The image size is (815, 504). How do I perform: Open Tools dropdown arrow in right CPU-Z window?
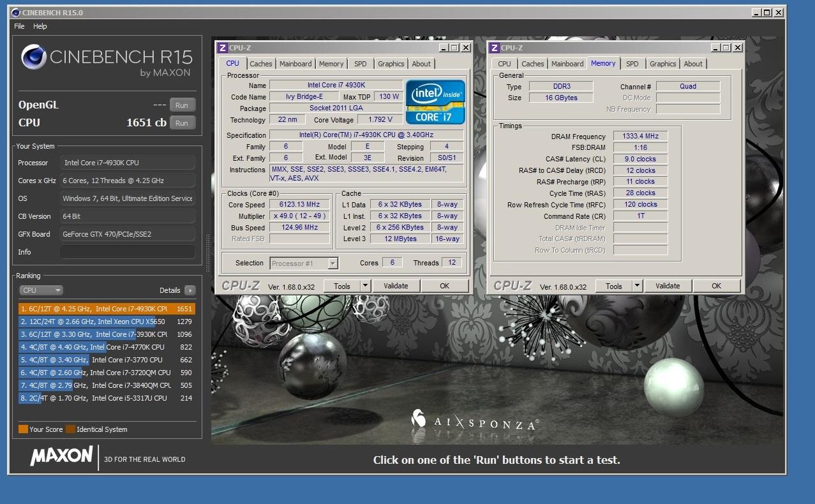pyautogui.click(x=638, y=286)
